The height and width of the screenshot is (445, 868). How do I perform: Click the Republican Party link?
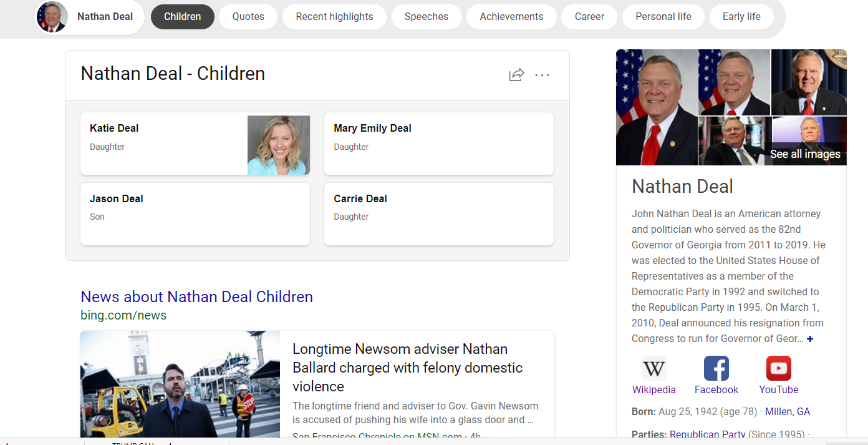pyautogui.click(x=708, y=435)
